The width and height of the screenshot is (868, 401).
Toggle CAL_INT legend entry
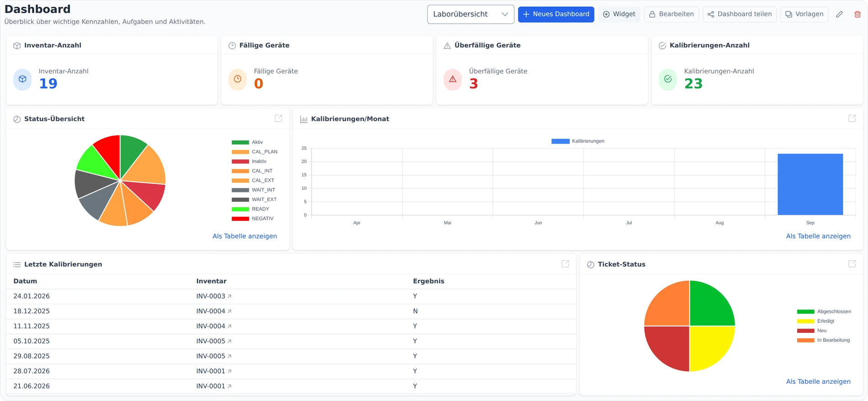pyautogui.click(x=252, y=171)
